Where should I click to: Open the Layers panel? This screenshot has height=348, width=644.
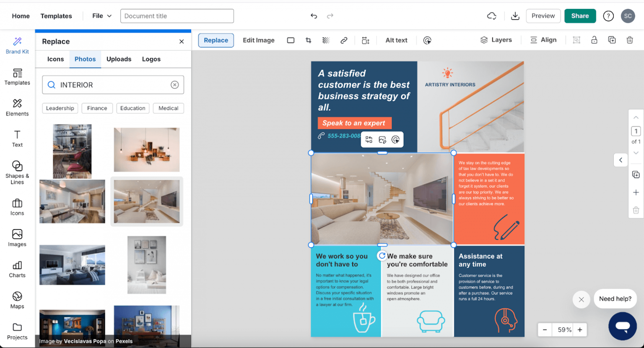click(x=496, y=40)
